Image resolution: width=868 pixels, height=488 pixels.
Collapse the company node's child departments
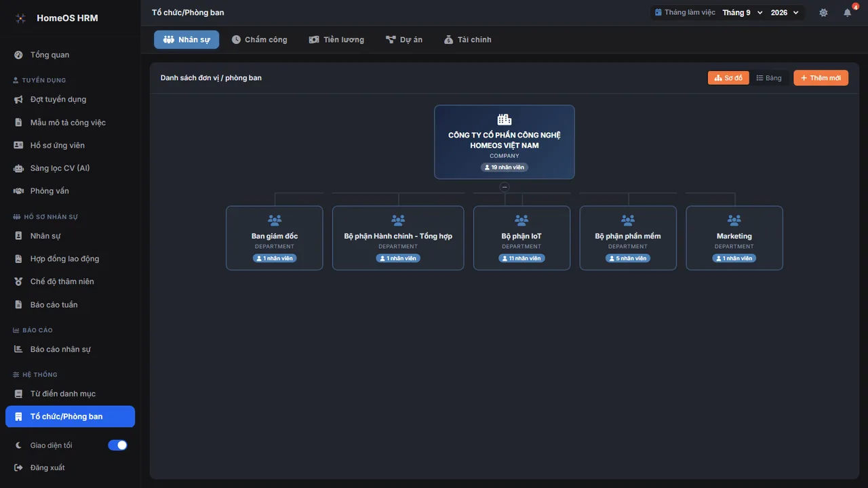pyautogui.click(x=505, y=187)
